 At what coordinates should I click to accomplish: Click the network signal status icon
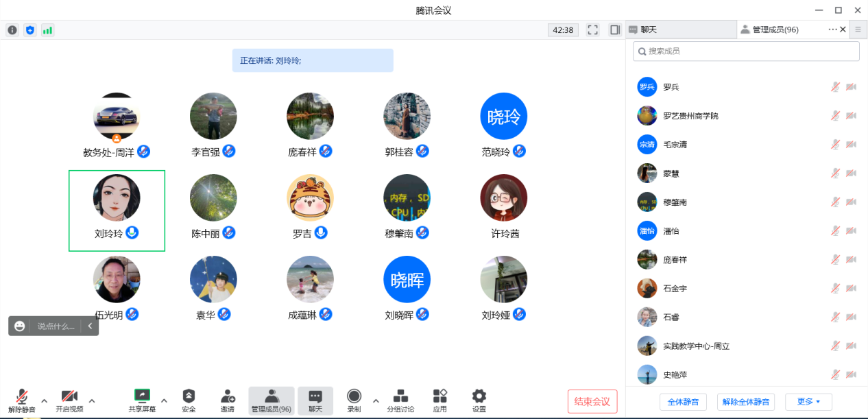pos(47,30)
